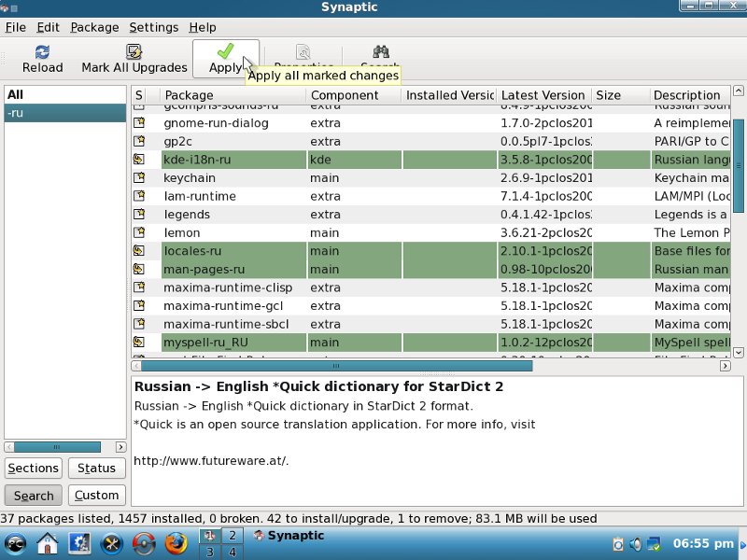Image resolution: width=747 pixels, height=560 pixels.
Task: Toggle status box for keychain package
Action: tap(139, 178)
